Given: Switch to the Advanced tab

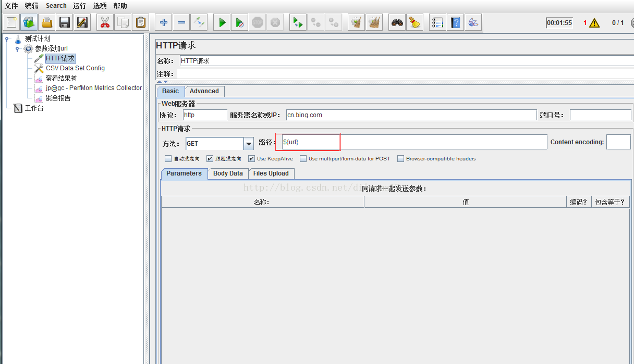Looking at the screenshot, I should [x=204, y=91].
